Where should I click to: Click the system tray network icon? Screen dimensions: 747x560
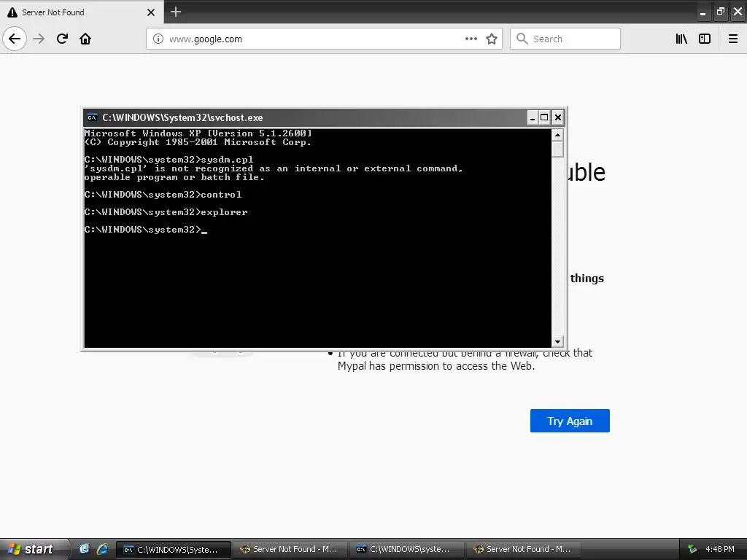692,549
